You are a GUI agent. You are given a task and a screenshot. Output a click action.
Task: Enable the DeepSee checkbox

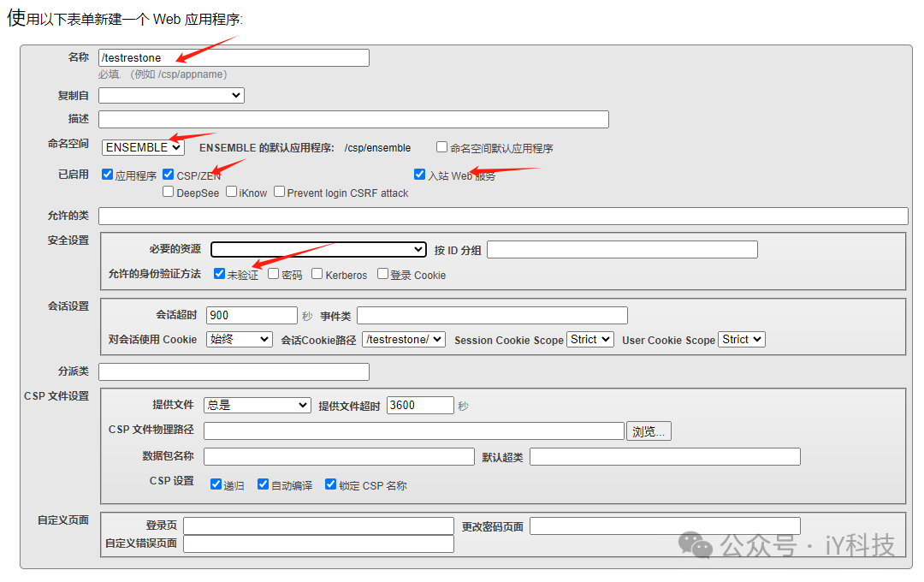[169, 192]
